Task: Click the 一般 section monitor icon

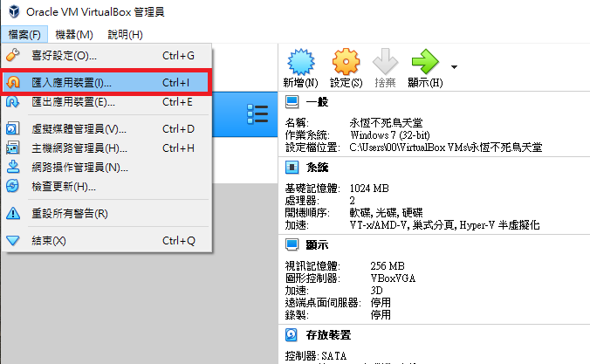Action: pyautogui.click(x=292, y=102)
